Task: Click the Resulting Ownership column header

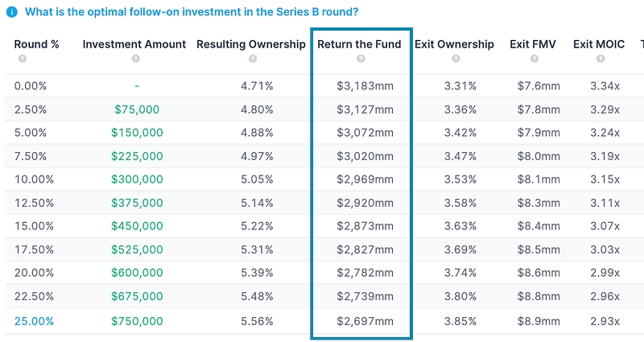Action: click(x=251, y=44)
